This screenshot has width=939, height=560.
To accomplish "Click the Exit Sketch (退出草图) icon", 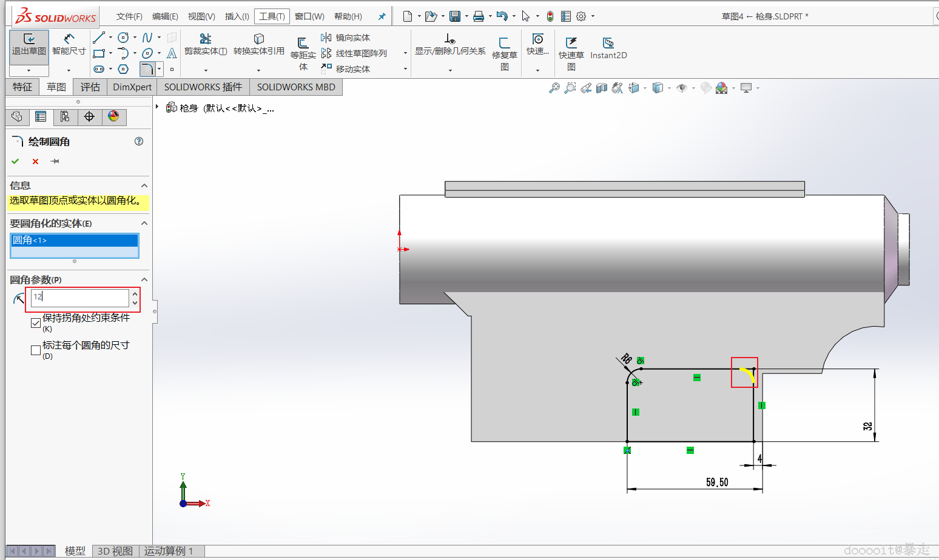I will [x=29, y=40].
